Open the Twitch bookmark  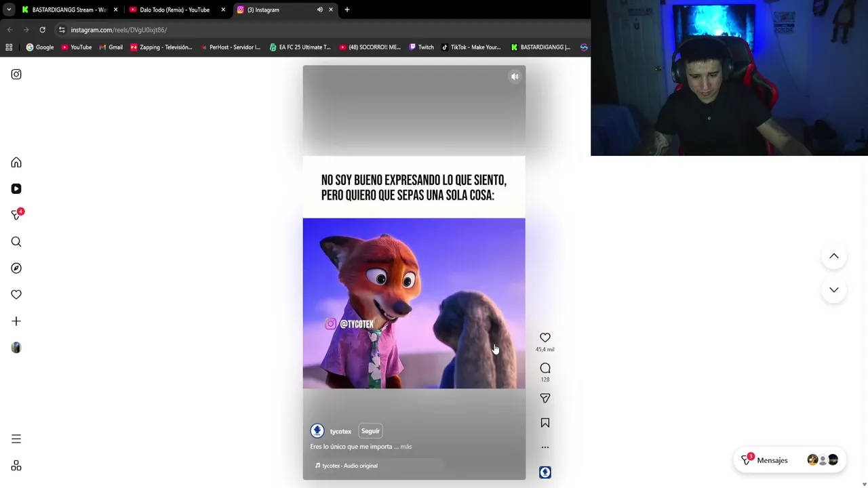click(421, 47)
